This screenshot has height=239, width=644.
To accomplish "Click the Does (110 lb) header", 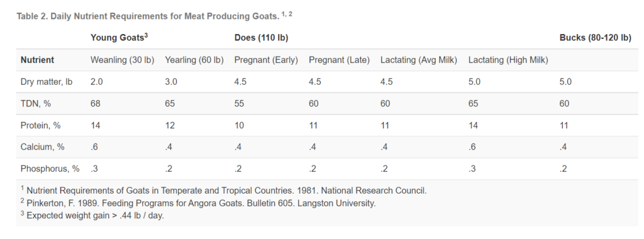I will click(261, 38).
